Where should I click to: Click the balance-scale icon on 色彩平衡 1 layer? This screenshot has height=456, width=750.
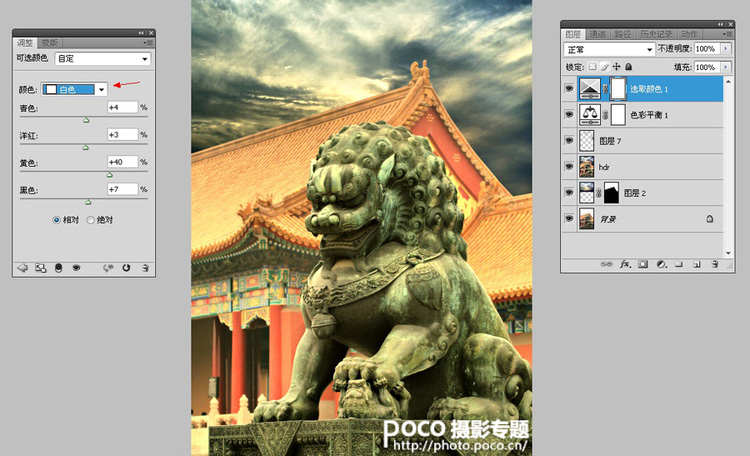tap(590, 115)
